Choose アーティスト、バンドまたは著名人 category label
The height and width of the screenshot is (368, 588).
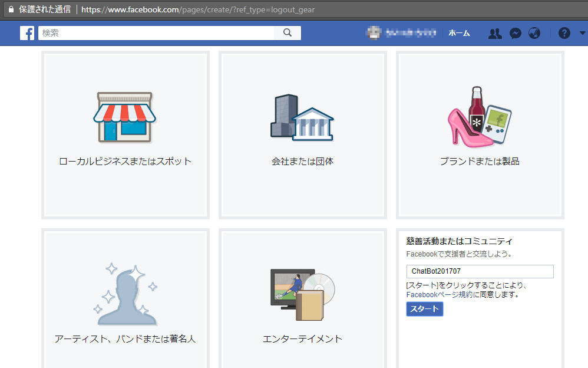coord(125,339)
